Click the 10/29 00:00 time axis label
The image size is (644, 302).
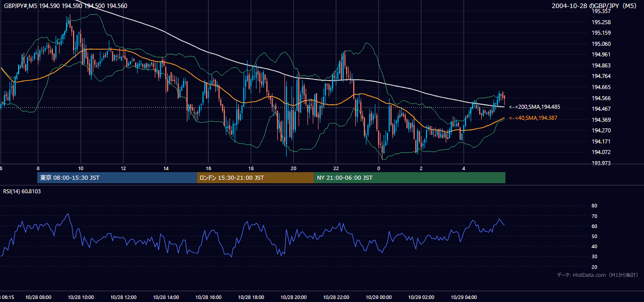pyautogui.click(x=378, y=297)
